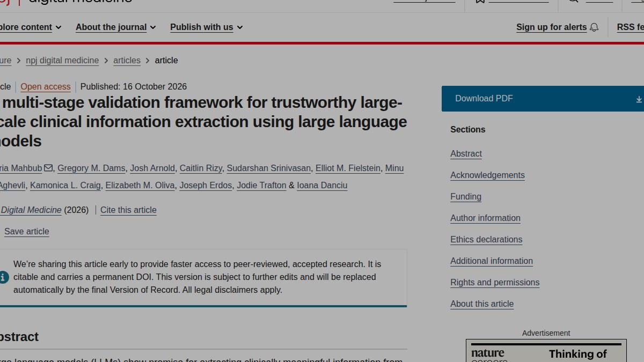
Task: Open the RSS feed link
Action: (x=630, y=27)
